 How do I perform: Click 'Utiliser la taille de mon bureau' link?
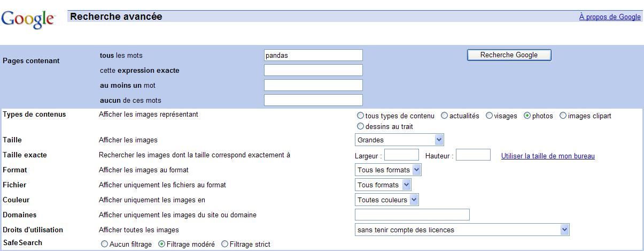pos(548,156)
